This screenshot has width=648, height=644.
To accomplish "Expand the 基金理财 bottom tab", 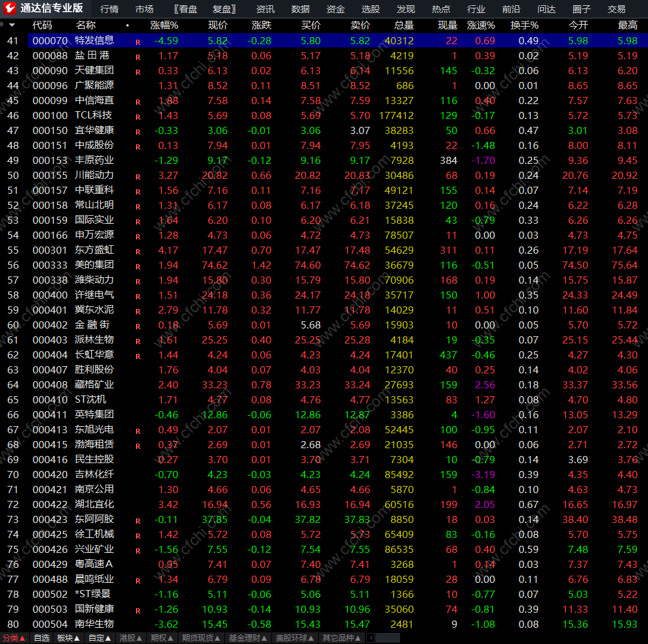I will click(x=248, y=637).
